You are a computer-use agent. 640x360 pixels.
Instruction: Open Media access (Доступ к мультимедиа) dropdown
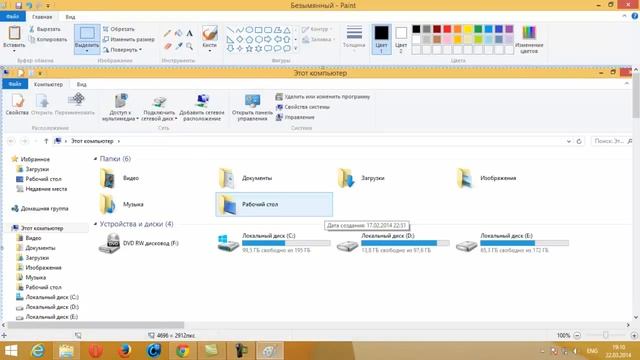[120, 107]
